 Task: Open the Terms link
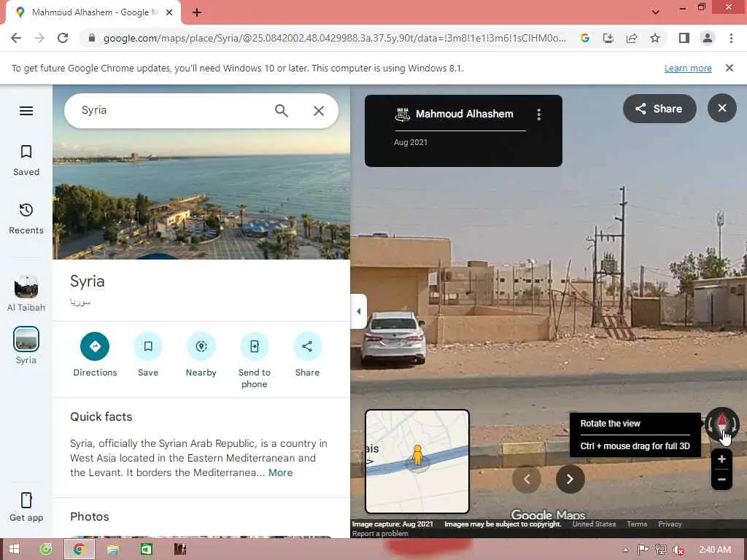click(x=637, y=524)
